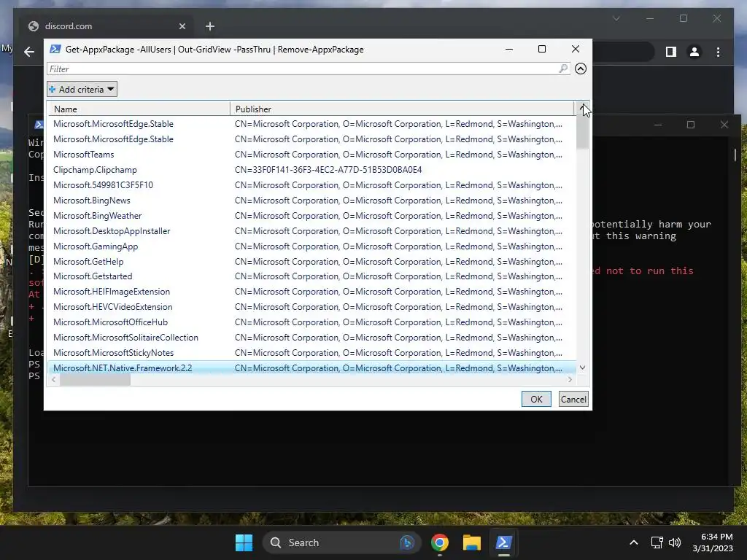Select the MicrosoftTeams row
This screenshot has width=747, height=560.
click(311, 155)
